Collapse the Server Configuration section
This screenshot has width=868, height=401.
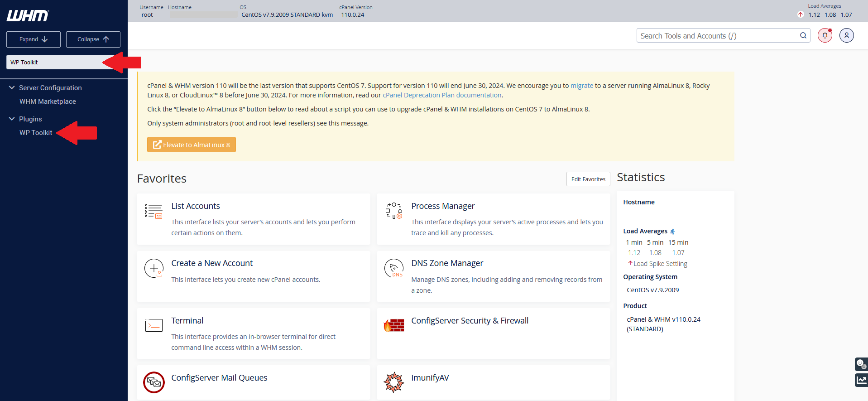[12, 88]
